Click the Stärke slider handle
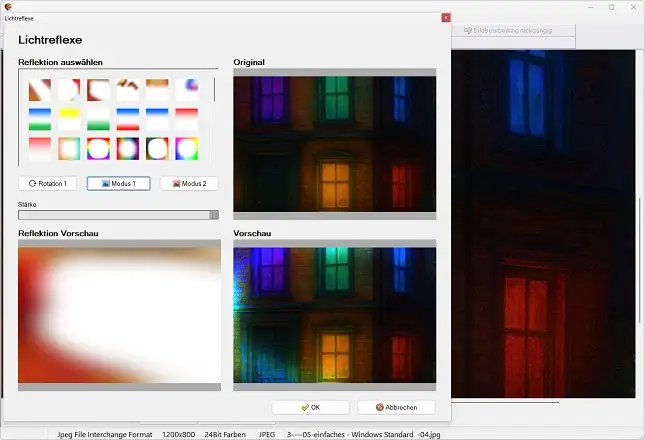Viewport: 645px width, 440px height. (x=214, y=214)
